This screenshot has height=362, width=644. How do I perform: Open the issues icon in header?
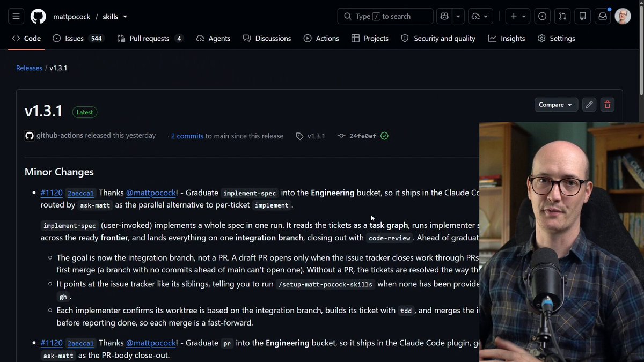click(x=543, y=16)
